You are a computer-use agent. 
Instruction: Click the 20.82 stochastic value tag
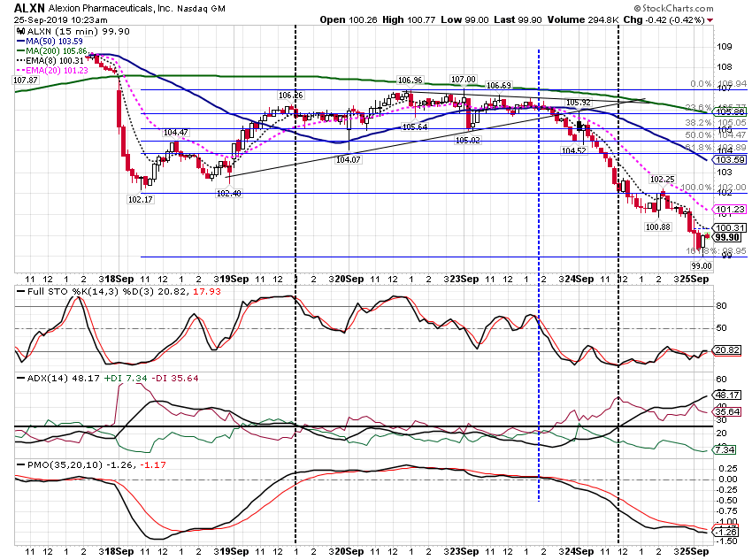pyautogui.click(x=728, y=350)
